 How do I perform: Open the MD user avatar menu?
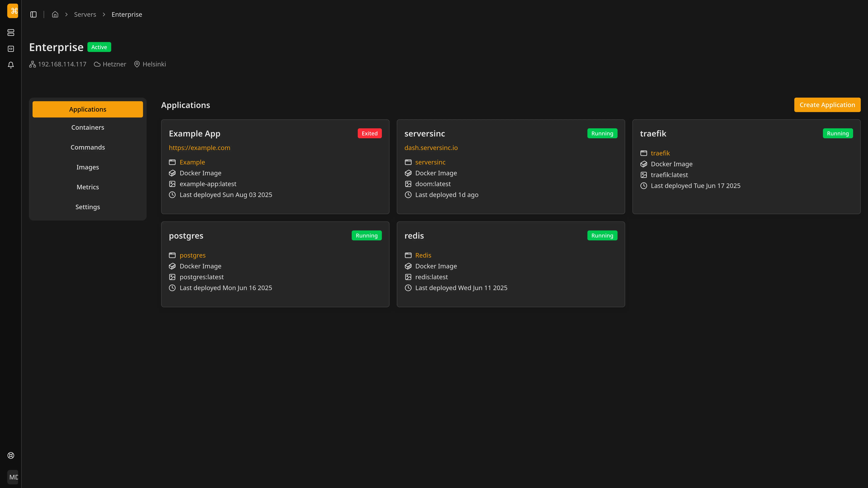coord(13,477)
